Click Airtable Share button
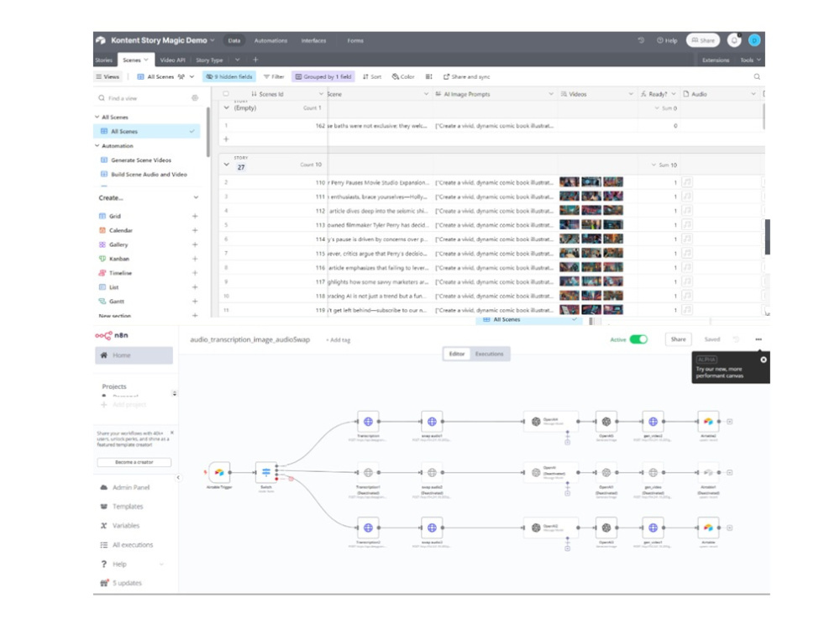The width and height of the screenshot is (840, 630). coord(703,40)
